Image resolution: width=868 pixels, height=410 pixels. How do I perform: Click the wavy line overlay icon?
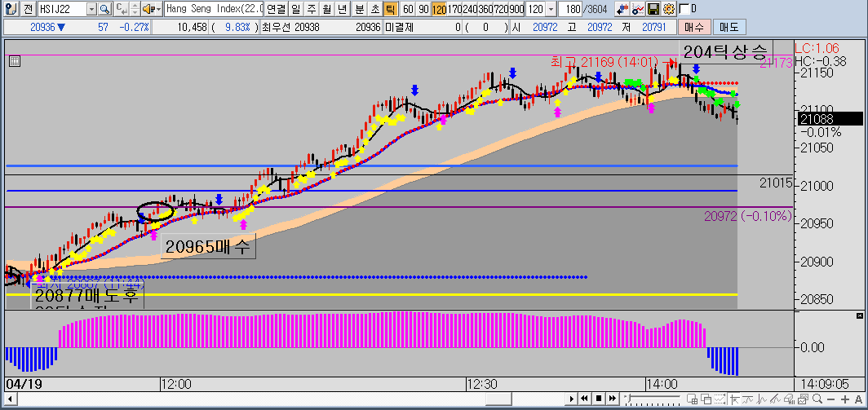(x=748, y=399)
